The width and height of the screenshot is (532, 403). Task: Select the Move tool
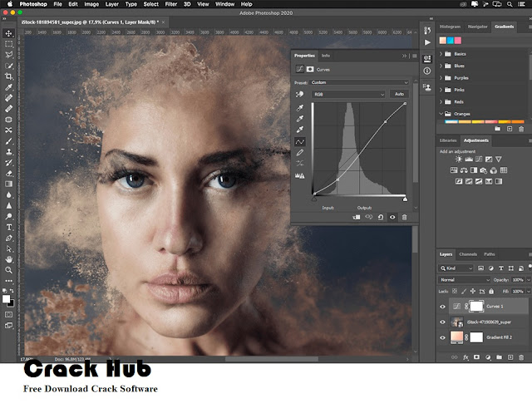click(9, 33)
